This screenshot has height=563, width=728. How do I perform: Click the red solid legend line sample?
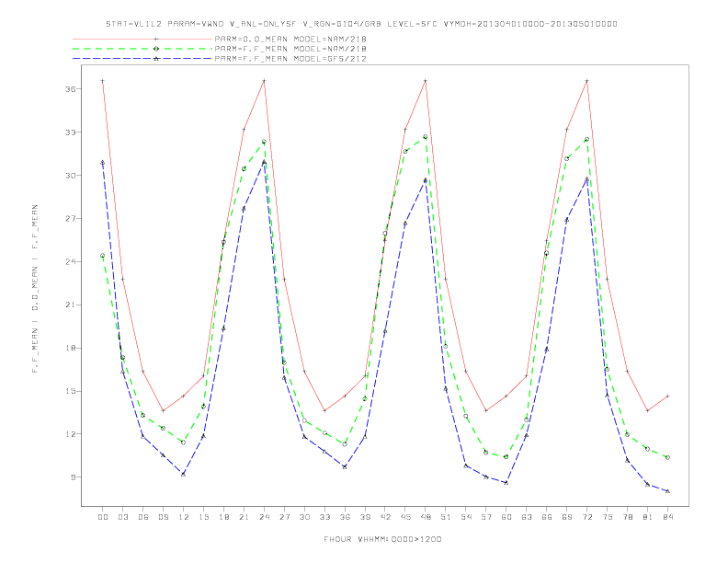pyautogui.click(x=142, y=39)
